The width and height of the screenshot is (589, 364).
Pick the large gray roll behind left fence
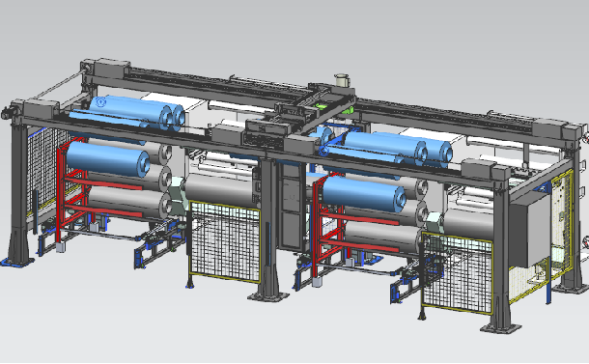point(222,188)
